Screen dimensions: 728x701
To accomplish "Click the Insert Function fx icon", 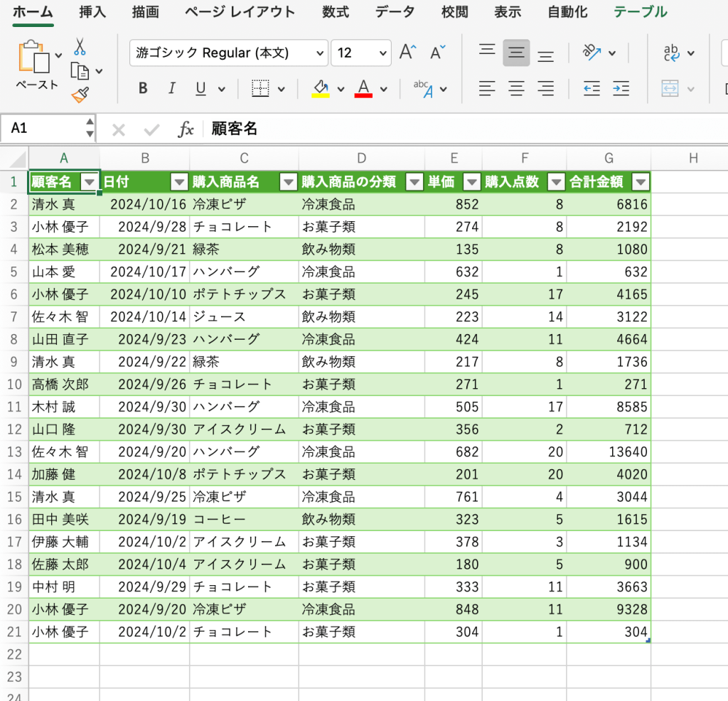I will [x=186, y=129].
